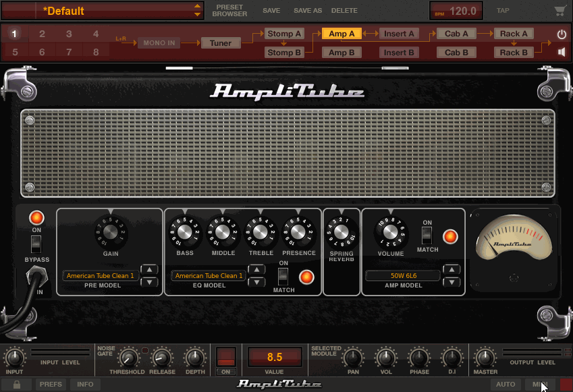The width and height of the screenshot is (573, 392).
Task: Click EQ model up arrow
Action: (257, 270)
